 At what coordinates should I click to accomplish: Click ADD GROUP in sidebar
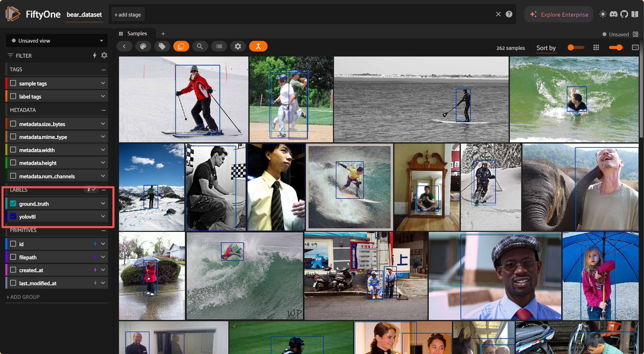[23, 297]
